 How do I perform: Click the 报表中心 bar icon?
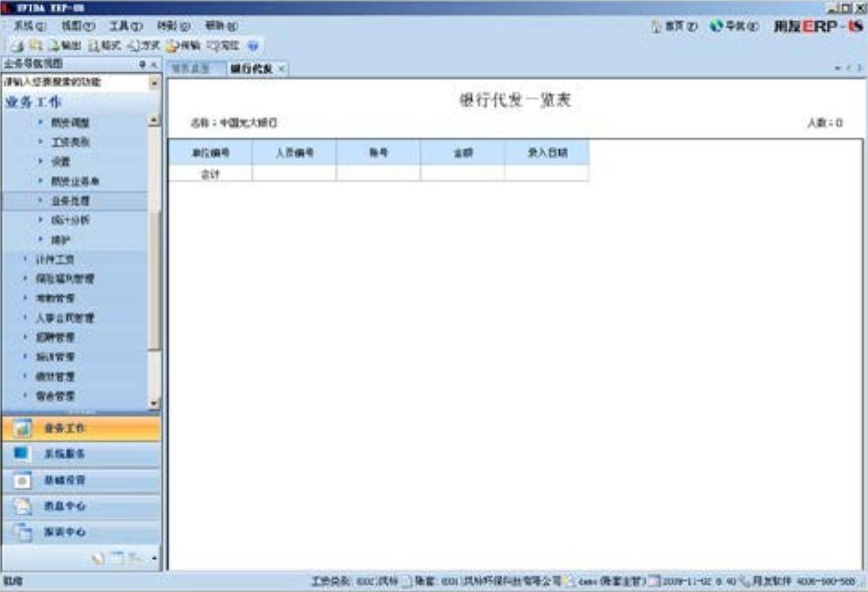(22, 533)
